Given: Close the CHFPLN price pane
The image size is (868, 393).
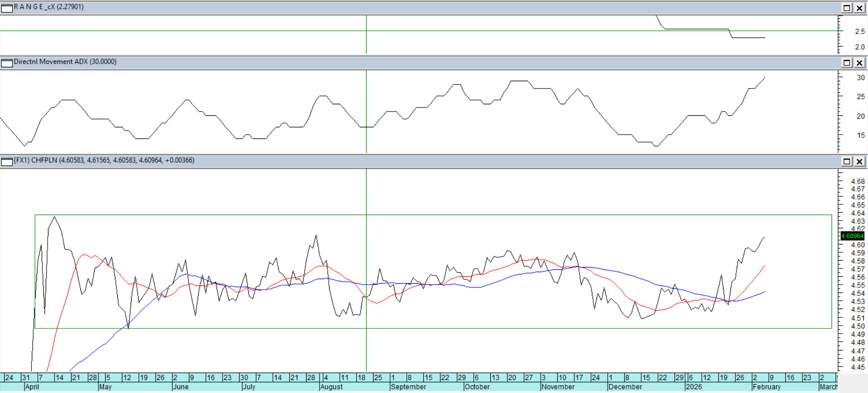Looking at the screenshot, I should (859, 161).
